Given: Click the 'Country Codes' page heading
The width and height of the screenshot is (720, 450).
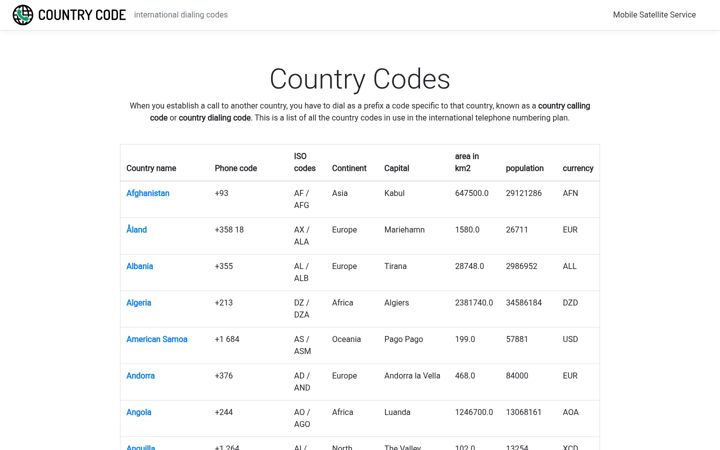Looking at the screenshot, I should point(360,79).
